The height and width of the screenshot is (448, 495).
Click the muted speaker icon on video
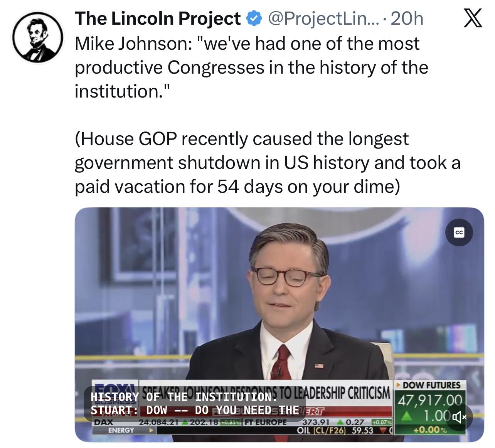click(460, 418)
